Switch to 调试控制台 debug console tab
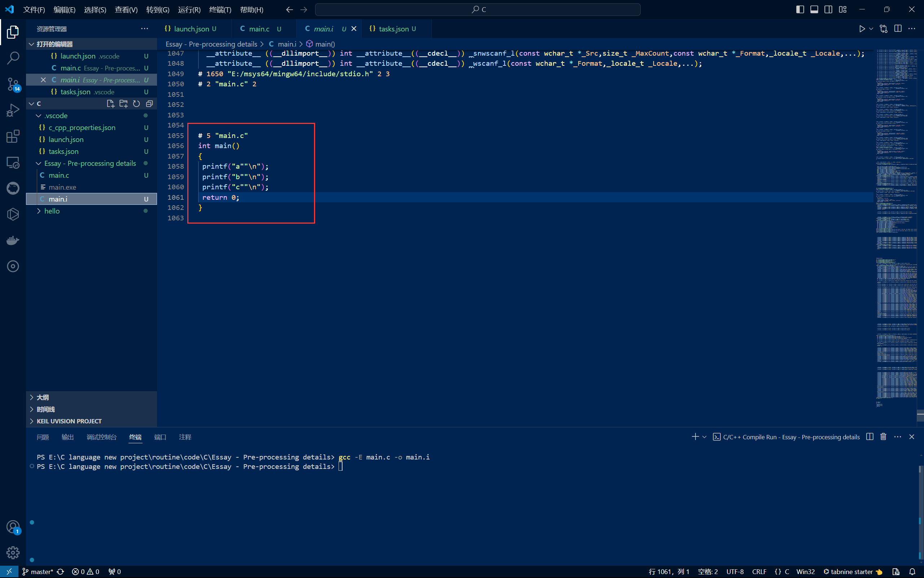 point(101,437)
